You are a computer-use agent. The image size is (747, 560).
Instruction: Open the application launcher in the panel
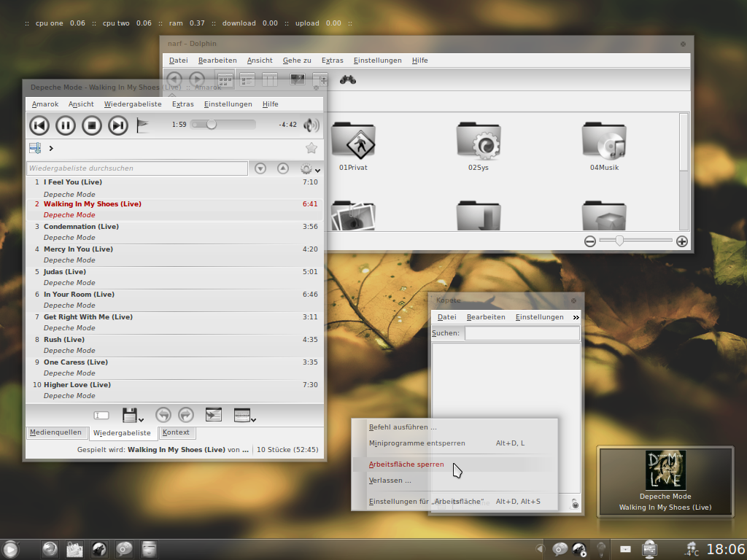click(x=9, y=550)
